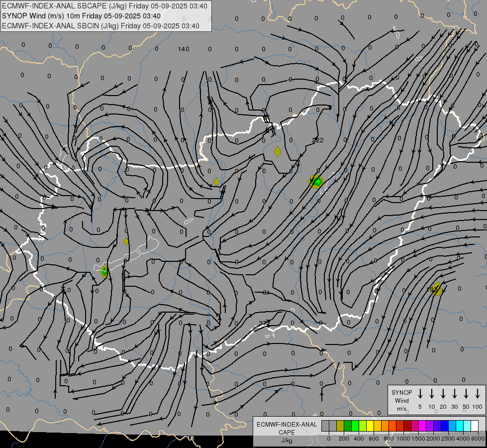Click the 800 tick label on the CAPE scale
Image resolution: width=487 pixels, height=448 pixels.
point(389,439)
